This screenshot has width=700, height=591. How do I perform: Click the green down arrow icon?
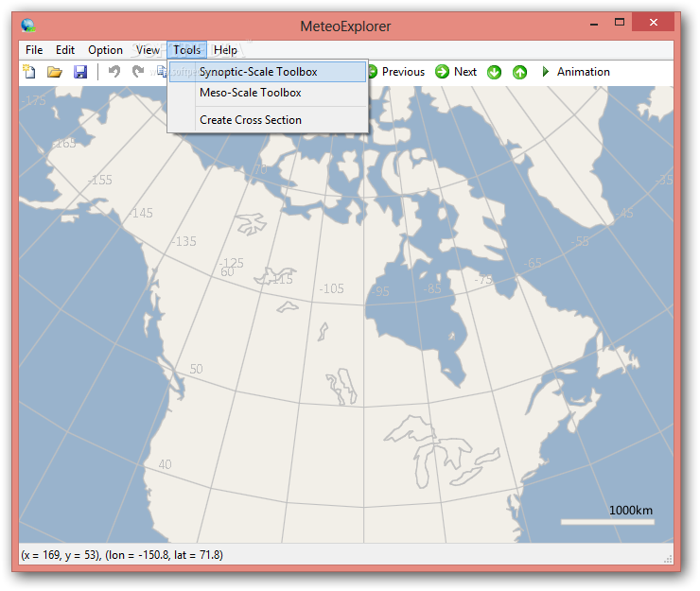coord(494,72)
